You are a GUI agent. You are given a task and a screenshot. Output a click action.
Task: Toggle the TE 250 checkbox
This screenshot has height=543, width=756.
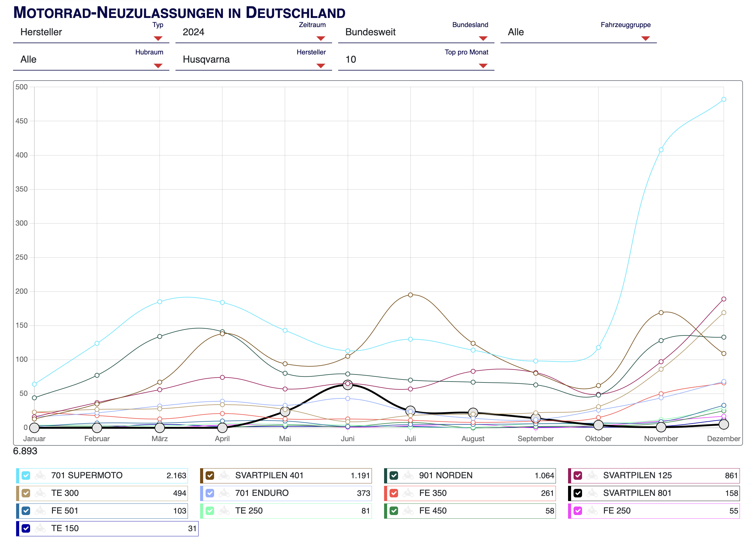210,511
